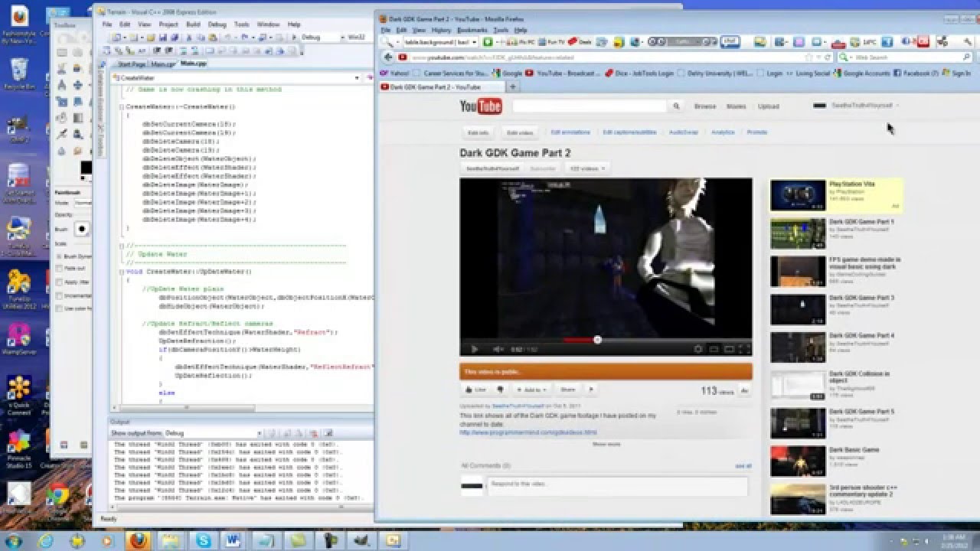The height and width of the screenshot is (551, 980).
Task: Toggle the Apply Jitter checkbox
Action: tap(60, 282)
